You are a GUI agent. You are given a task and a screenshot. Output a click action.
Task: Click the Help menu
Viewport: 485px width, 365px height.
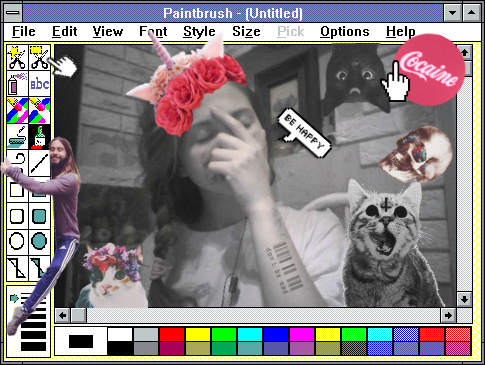pos(401,32)
